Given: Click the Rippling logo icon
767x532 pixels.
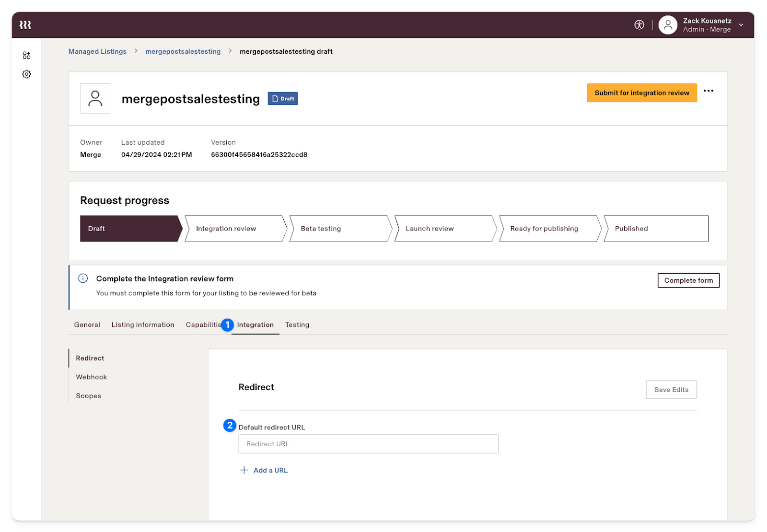Looking at the screenshot, I should [x=25, y=25].
